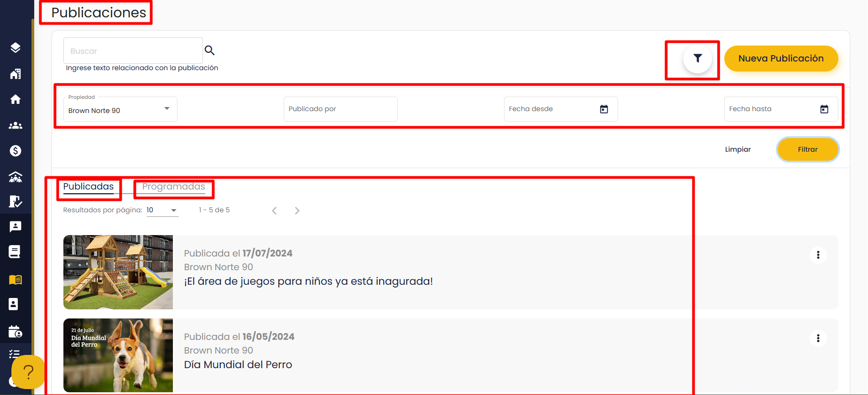Switch to the Programadas tab
This screenshot has height=395, width=868.
pyautogui.click(x=174, y=187)
